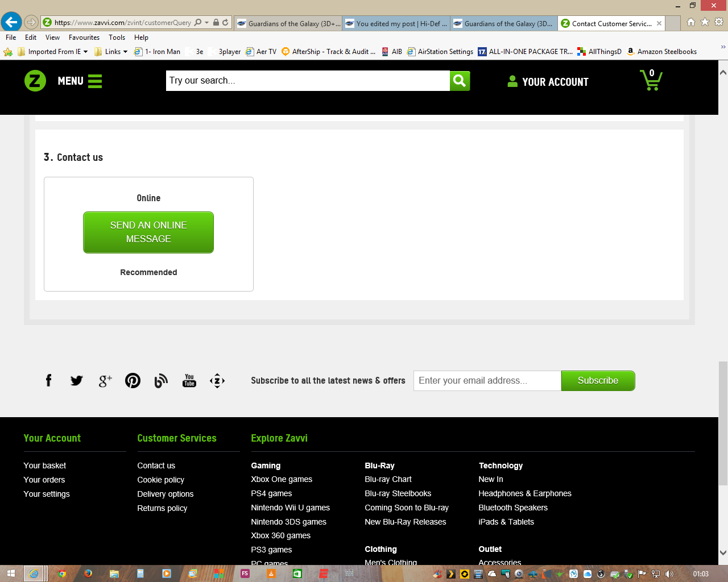Open the Blu-ray Steelbooks link

pos(398,493)
